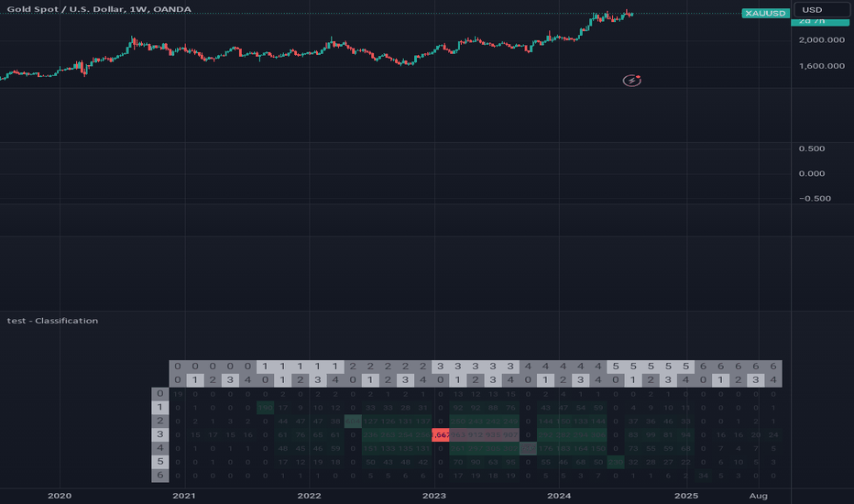Select row header 6 in left column
Screen dimensions: 854x504
[x=160, y=475]
